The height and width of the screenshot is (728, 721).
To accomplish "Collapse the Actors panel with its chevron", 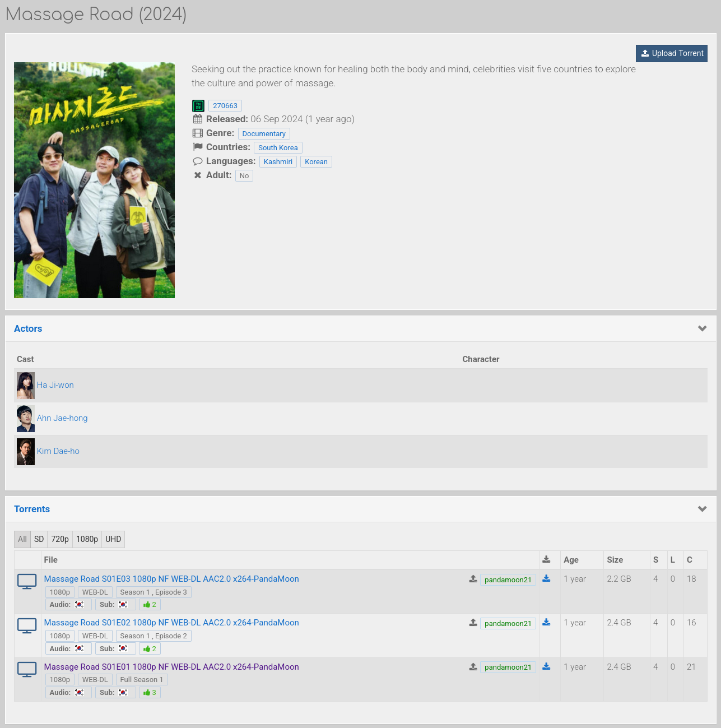I will click(703, 328).
